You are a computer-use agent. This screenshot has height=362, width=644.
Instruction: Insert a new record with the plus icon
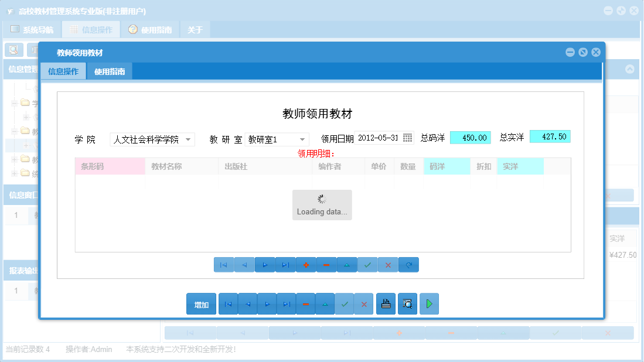(x=306, y=265)
